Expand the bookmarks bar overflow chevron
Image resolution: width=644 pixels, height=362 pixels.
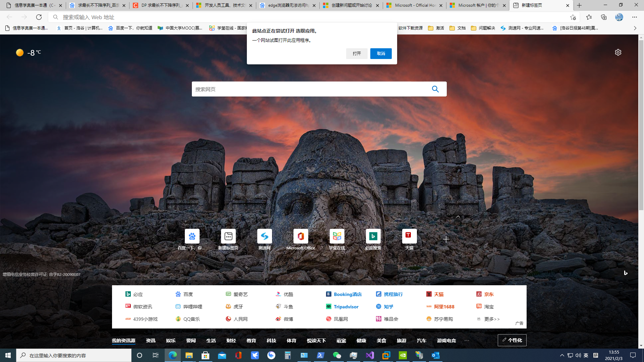click(635, 28)
